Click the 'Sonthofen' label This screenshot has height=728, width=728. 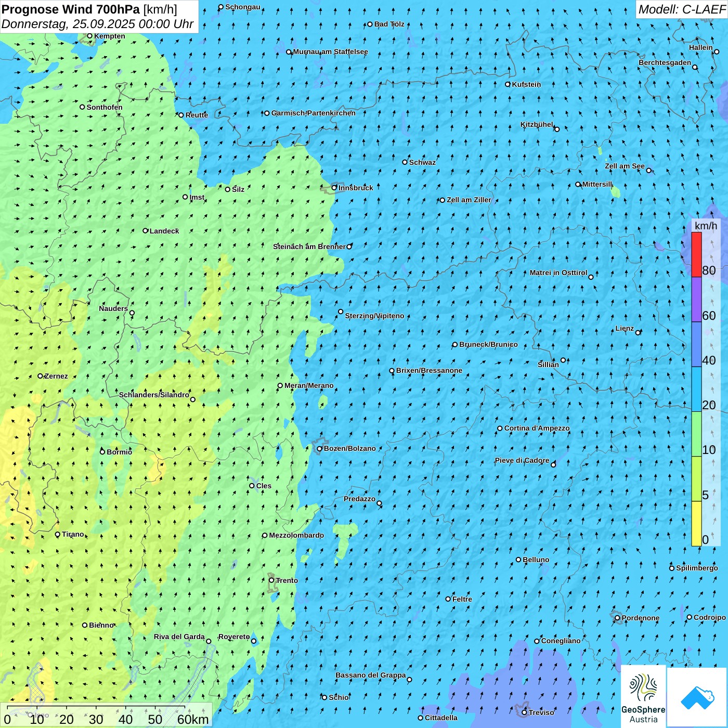pos(105,107)
